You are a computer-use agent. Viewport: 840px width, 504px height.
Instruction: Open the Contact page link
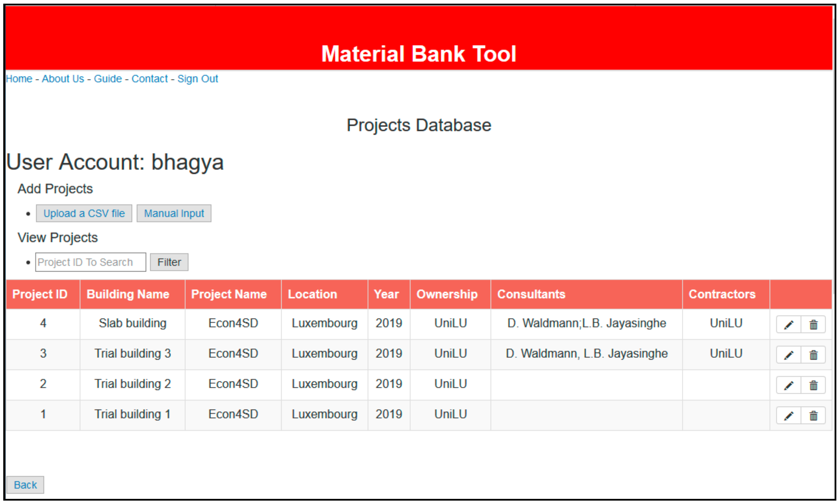click(150, 79)
